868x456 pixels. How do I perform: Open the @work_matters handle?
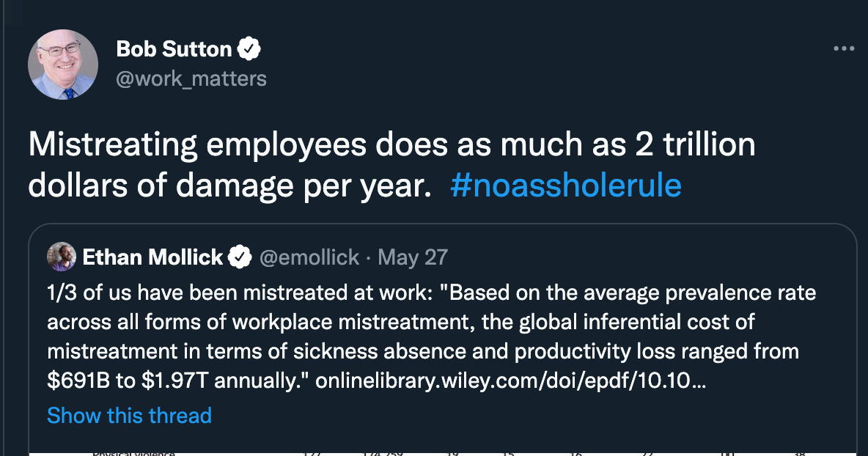pos(191,79)
